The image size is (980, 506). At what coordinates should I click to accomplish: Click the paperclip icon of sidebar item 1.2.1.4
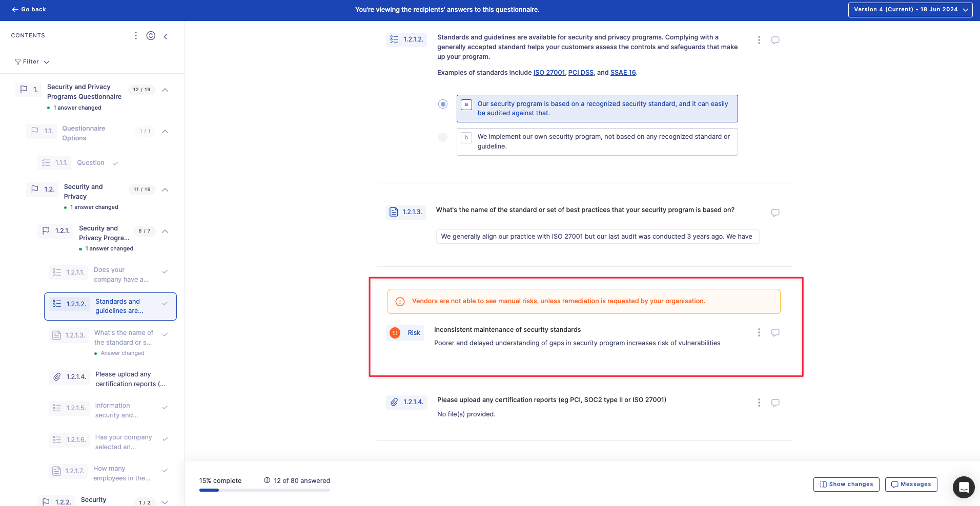[57, 377]
